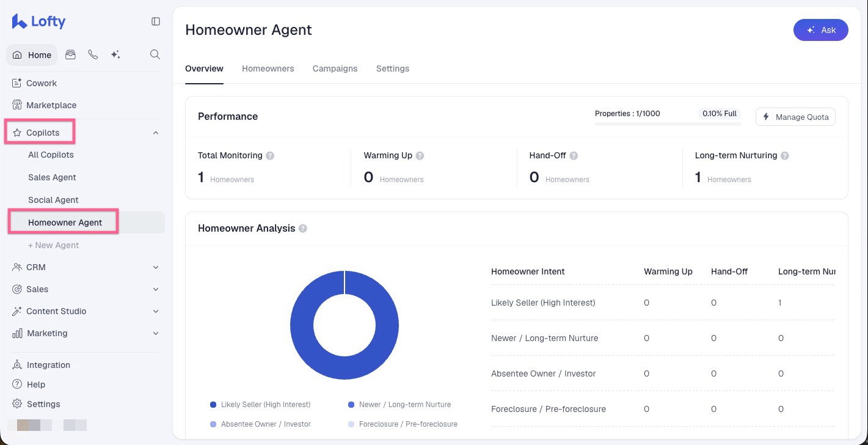
Task: Open the phone dialer icon
Action: 93,54
